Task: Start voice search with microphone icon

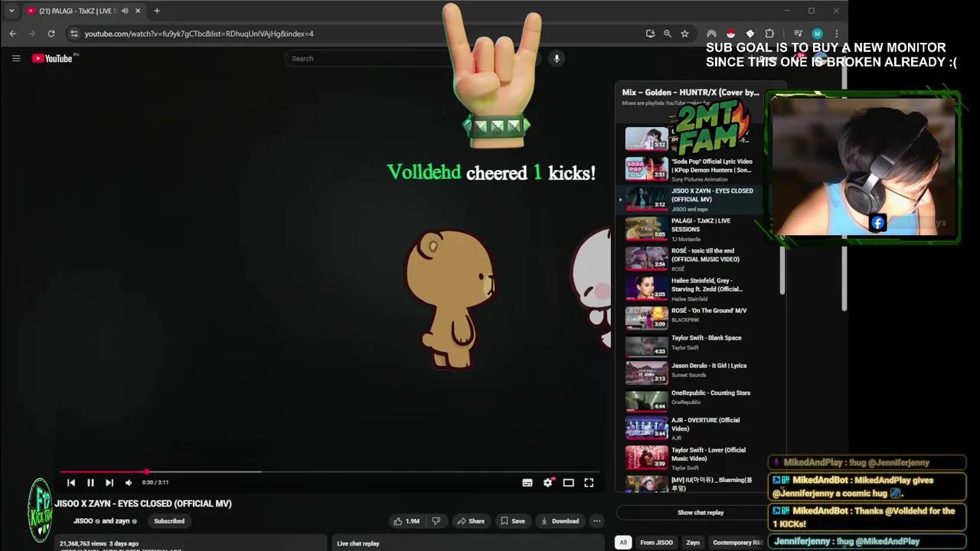Action: 557,58
